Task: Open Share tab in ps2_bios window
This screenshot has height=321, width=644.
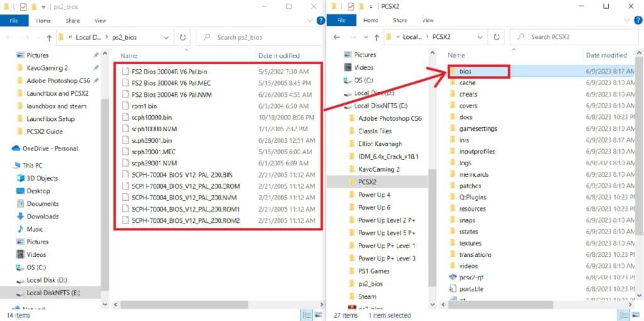Action: click(x=72, y=21)
